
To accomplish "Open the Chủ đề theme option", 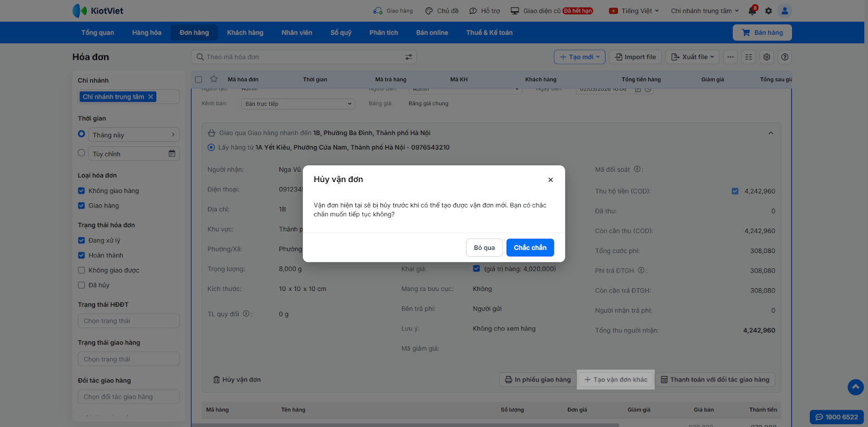I will pyautogui.click(x=442, y=11).
